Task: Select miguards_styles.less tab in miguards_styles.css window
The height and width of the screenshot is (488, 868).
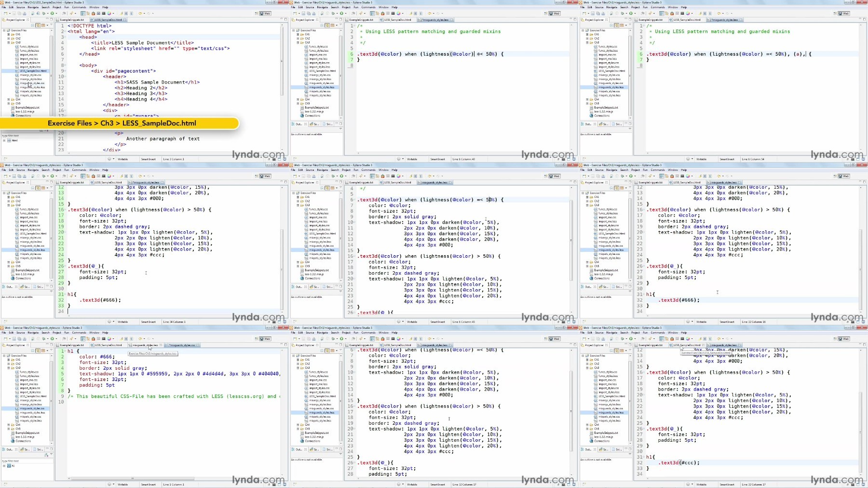Action: pos(146,345)
